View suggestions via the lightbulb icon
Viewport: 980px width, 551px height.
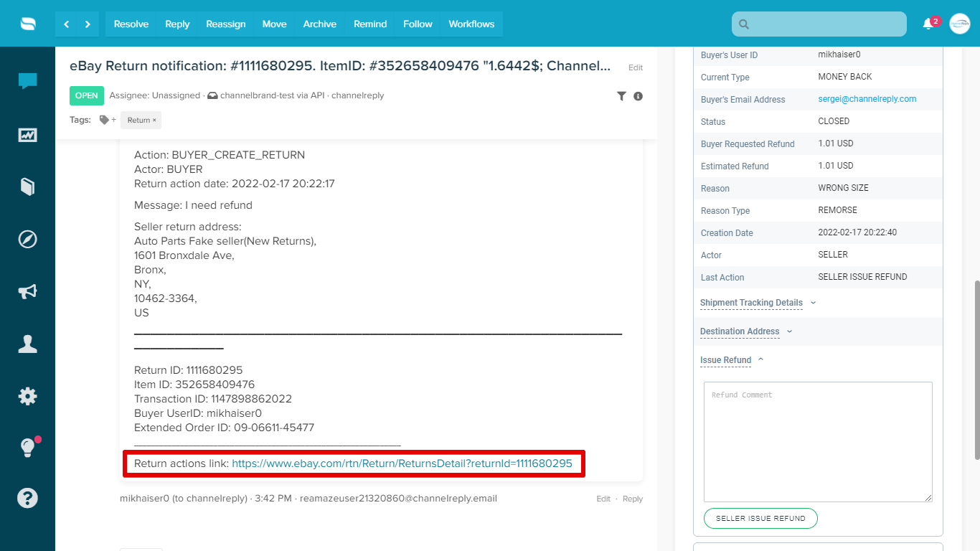[x=27, y=446]
